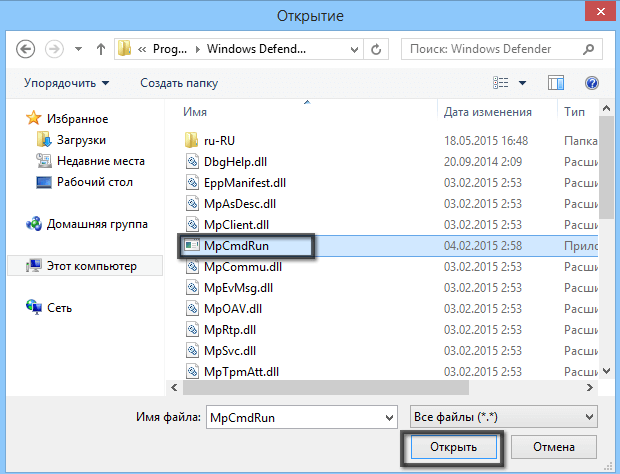The image size is (620, 474).
Task: Click Создать папку button
Action: [x=179, y=83]
